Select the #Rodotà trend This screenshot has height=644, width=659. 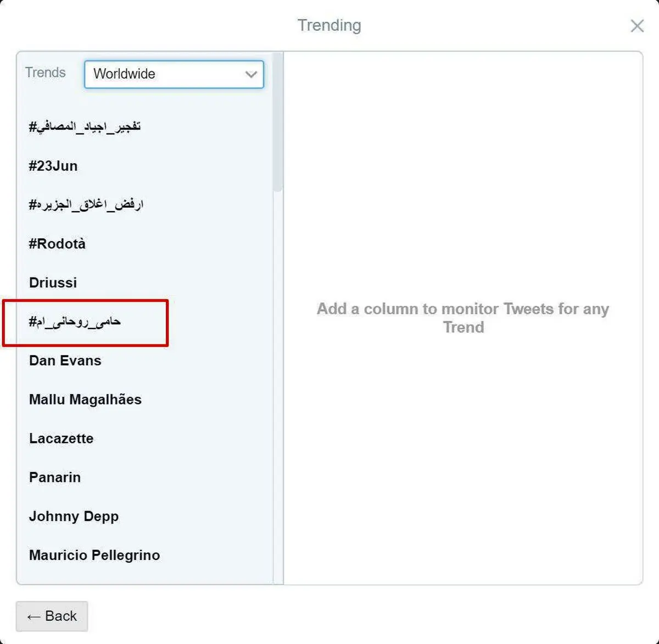pyautogui.click(x=57, y=243)
